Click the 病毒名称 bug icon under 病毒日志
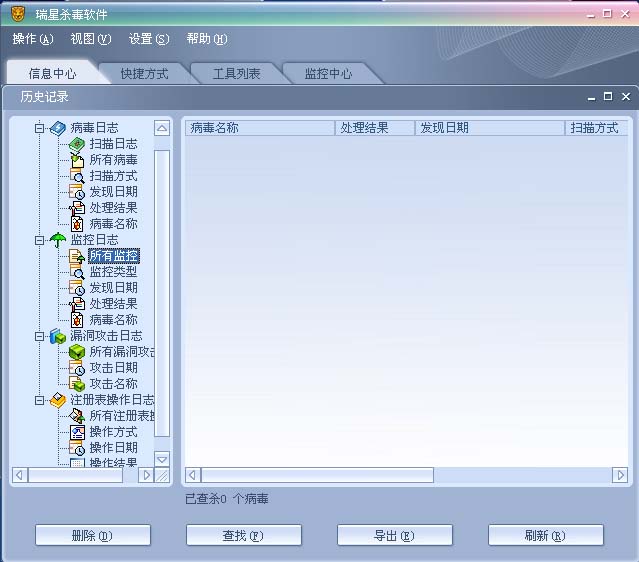The image size is (639, 562). (x=77, y=224)
